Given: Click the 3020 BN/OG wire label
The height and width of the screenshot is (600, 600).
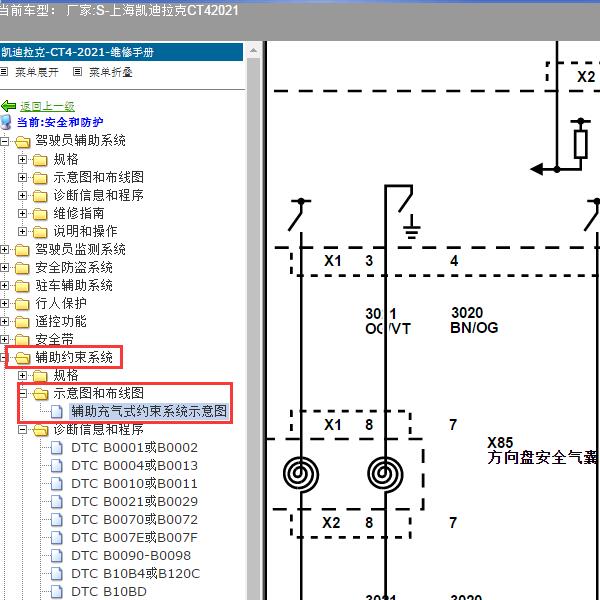Looking at the screenshot, I should (x=474, y=320).
